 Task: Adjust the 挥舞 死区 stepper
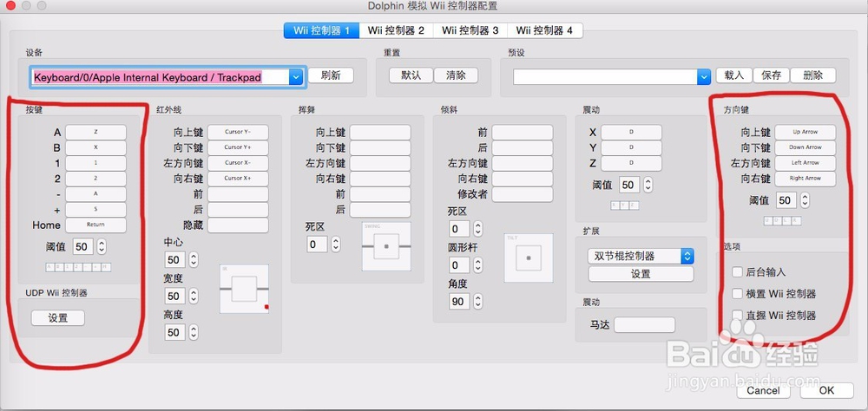(x=335, y=244)
